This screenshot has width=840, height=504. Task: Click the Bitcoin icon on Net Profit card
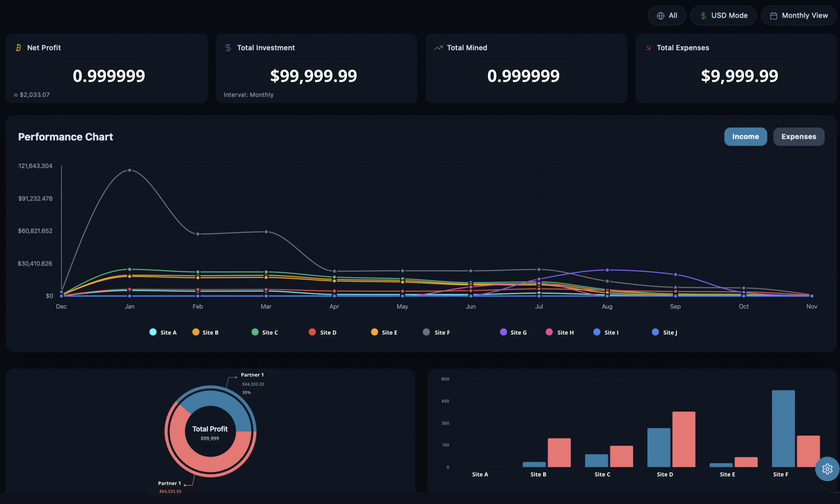[18, 47]
